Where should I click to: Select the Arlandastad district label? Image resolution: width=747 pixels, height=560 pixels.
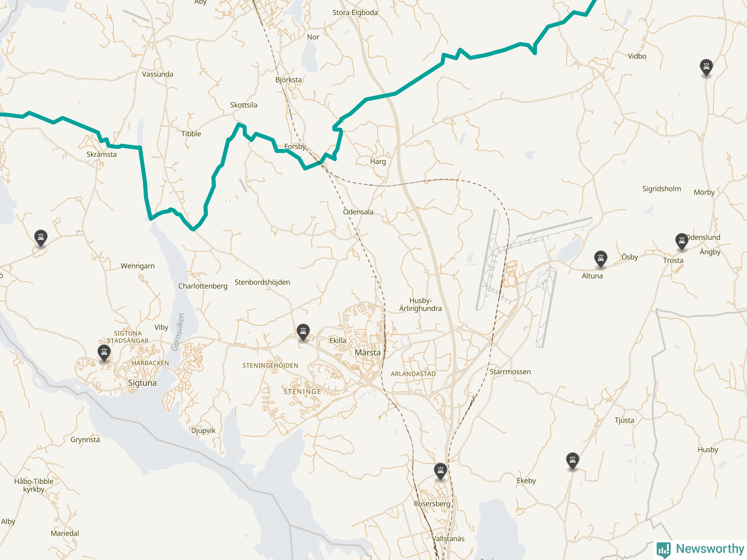pos(413,374)
